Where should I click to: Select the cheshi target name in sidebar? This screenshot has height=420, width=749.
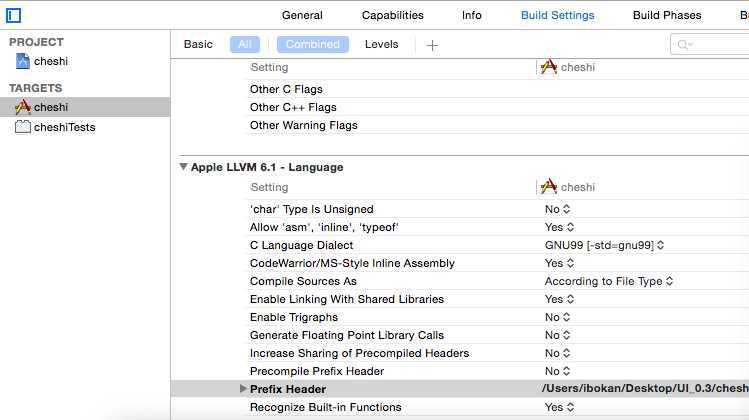pyautogui.click(x=51, y=107)
